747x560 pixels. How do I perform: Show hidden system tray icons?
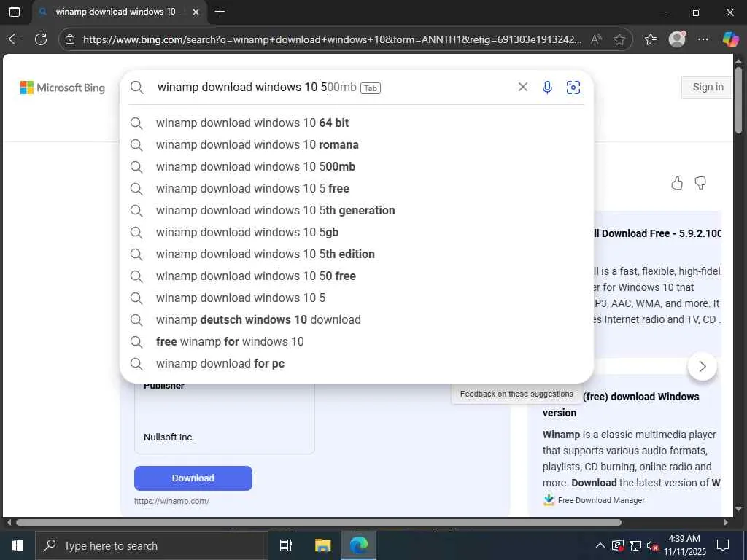click(600, 545)
